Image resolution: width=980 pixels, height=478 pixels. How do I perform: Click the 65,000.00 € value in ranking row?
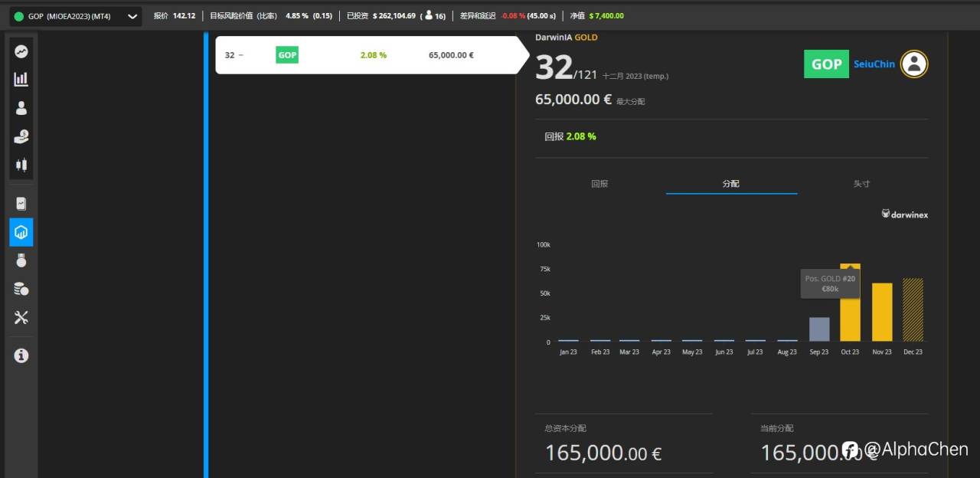pyautogui.click(x=451, y=55)
